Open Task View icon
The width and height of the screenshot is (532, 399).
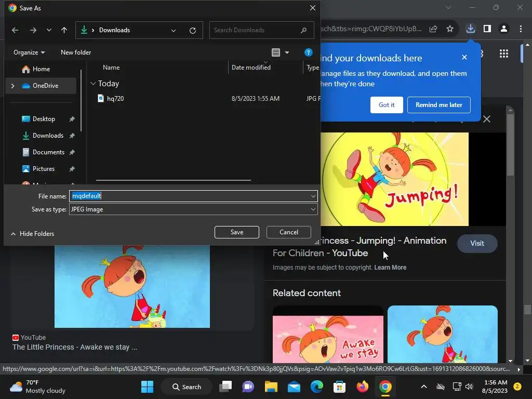(x=225, y=387)
